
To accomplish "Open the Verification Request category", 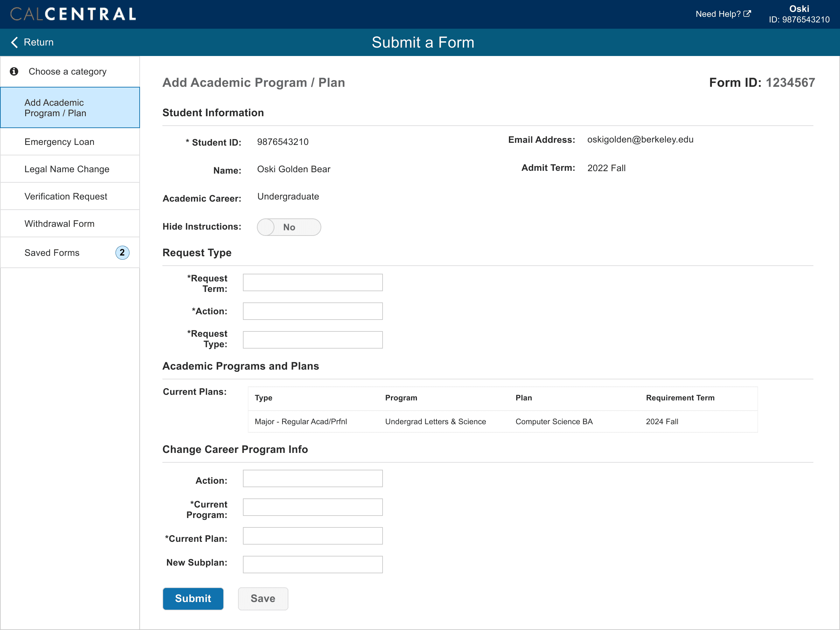I will coord(66,196).
